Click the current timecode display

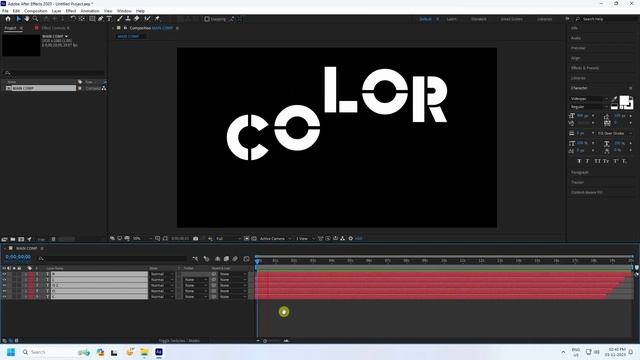[x=18, y=257]
